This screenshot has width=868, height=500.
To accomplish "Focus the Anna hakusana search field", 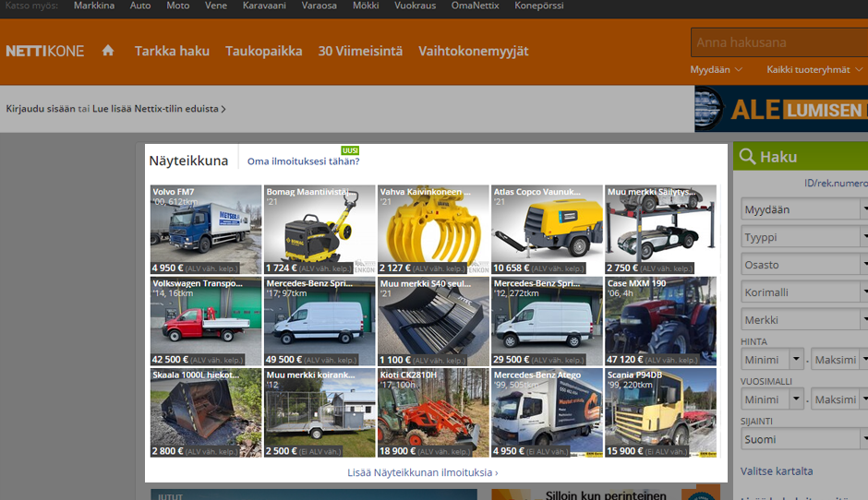I will tap(779, 42).
